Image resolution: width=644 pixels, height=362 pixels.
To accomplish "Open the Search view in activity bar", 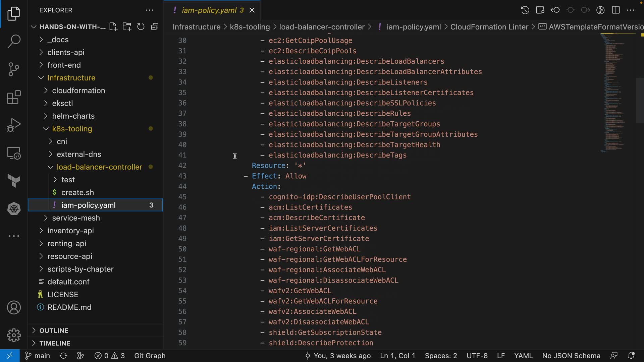I will 14,41.
